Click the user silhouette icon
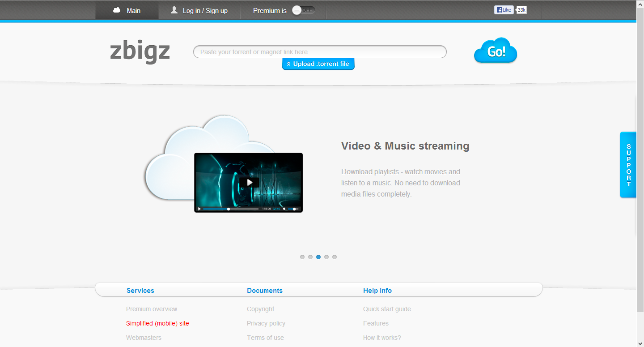 click(174, 10)
